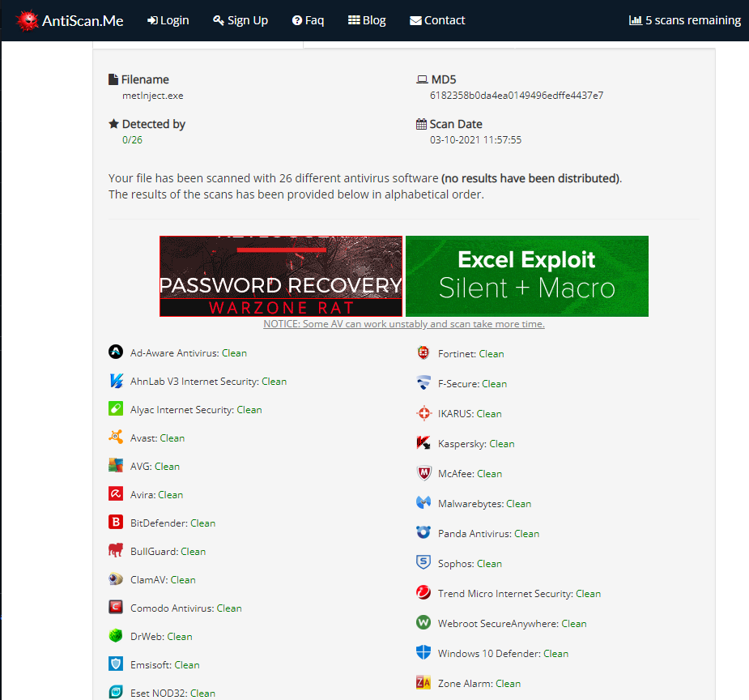Screen dimensions: 749x700
Task: Select the filename metInject.exe text
Action: pyautogui.click(x=153, y=96)
